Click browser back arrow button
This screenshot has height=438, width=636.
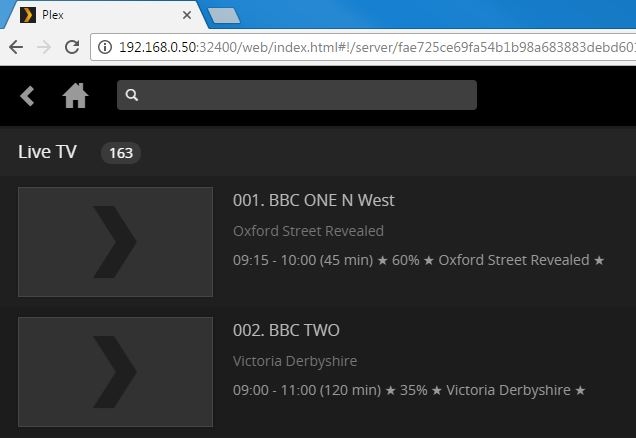[x=16, y=47]
